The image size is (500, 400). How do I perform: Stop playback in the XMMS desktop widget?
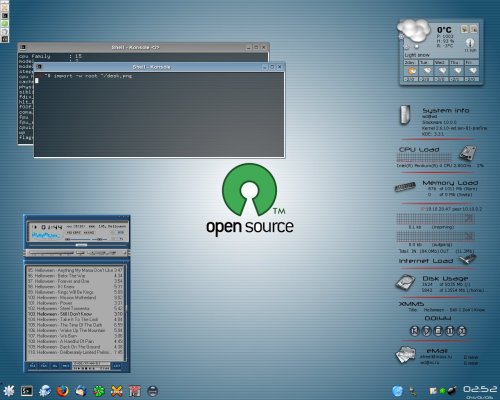438,331
